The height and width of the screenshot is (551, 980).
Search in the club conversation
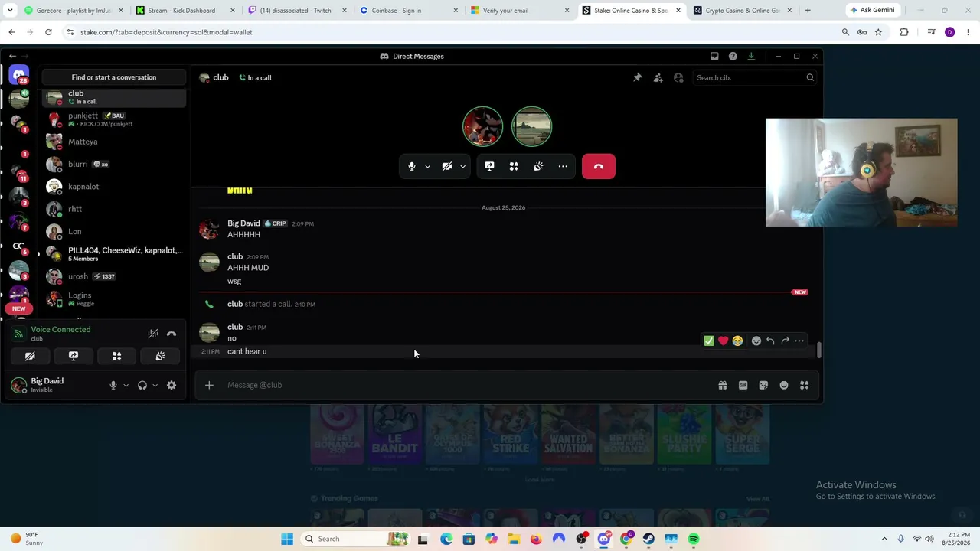pos(754,77)
